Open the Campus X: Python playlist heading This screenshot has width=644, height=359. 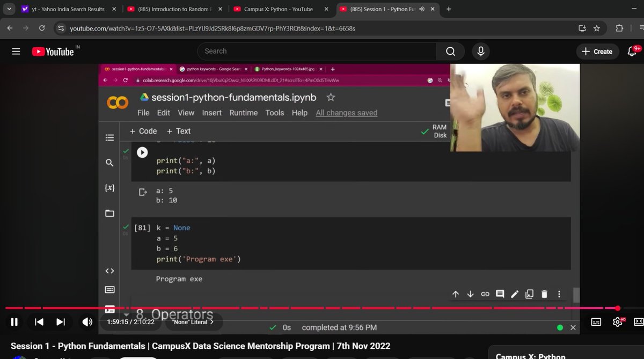[531, 355]
